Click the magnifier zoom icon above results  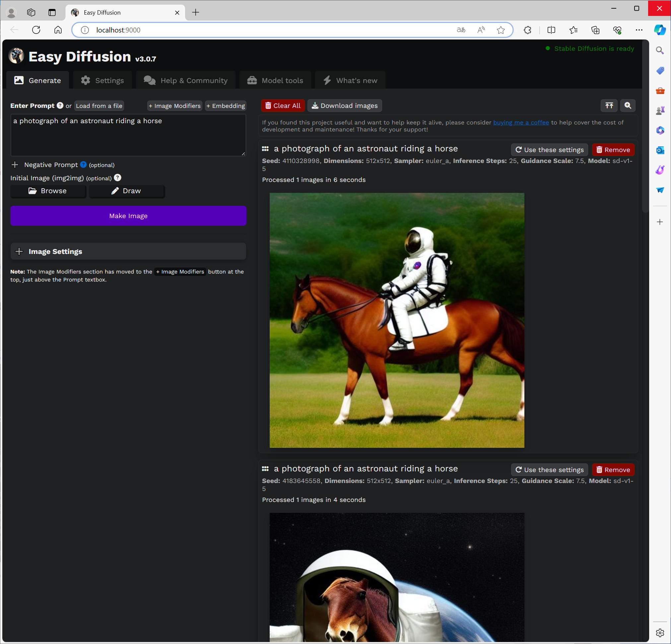(628, 106)
